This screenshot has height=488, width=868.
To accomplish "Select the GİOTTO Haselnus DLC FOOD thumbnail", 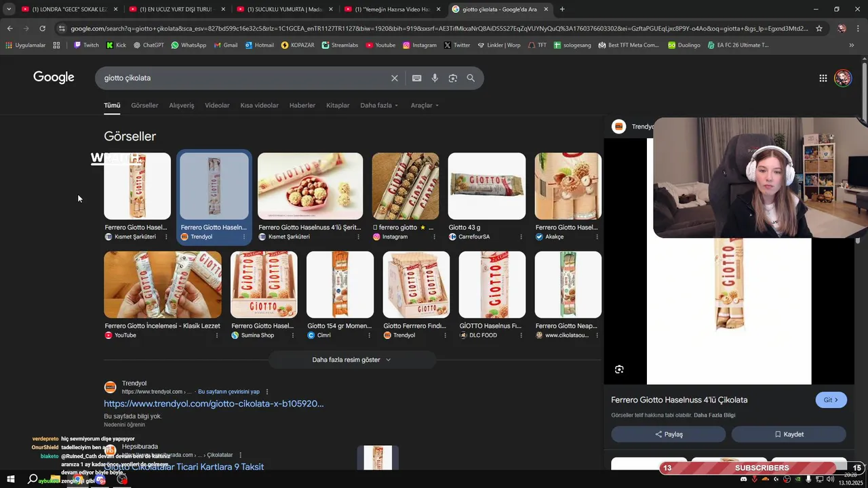I will pos(492,285).
